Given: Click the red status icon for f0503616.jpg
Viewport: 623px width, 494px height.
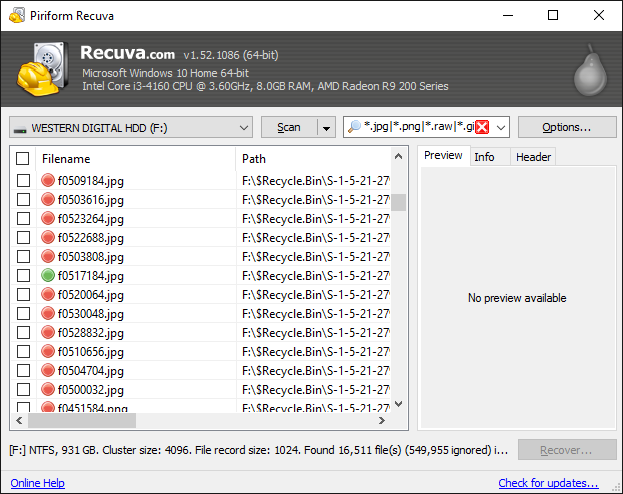Looking at the screenshot, I should tap(48, 199).
